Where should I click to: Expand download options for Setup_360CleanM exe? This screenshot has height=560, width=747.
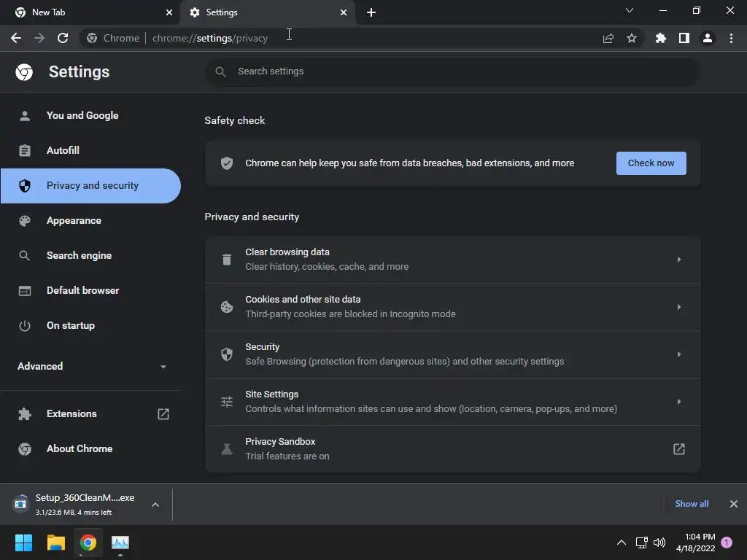pos(155,505)
